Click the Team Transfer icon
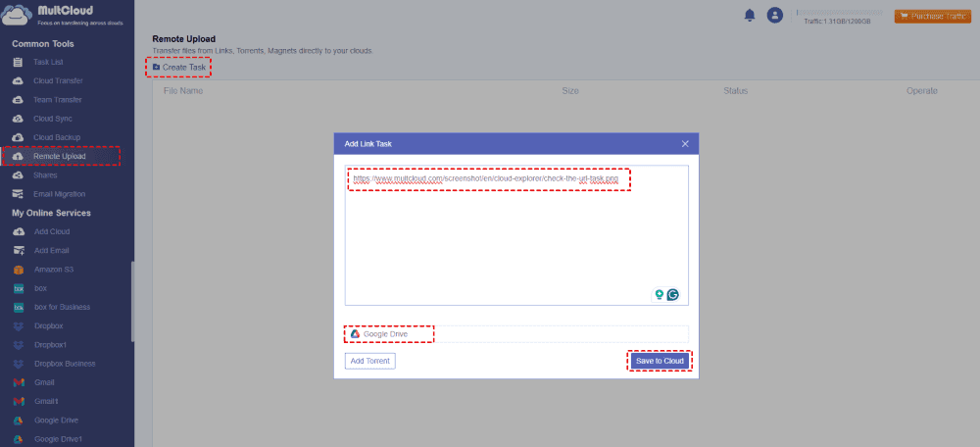 [x=18, y=100]
